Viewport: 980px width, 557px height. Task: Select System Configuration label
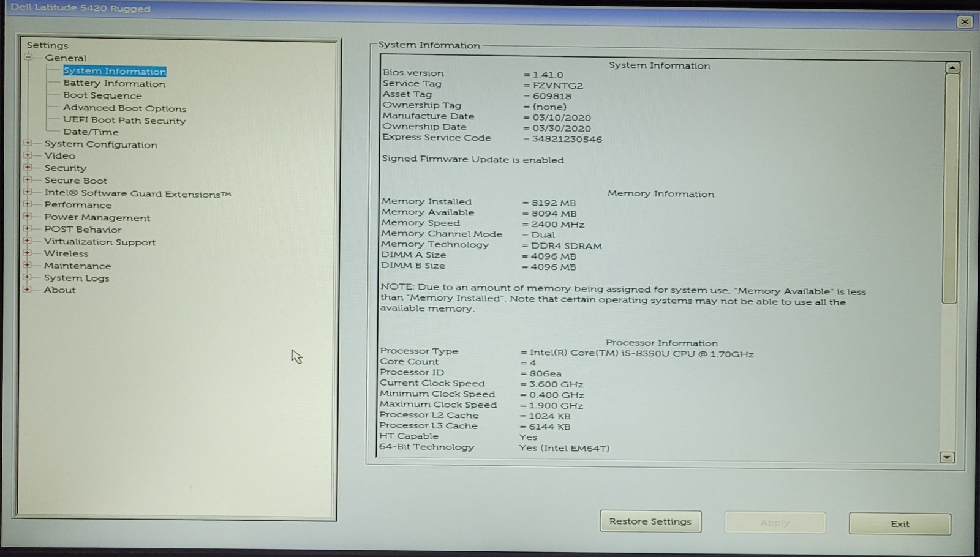pyautogui.click(x=100, y=144)
